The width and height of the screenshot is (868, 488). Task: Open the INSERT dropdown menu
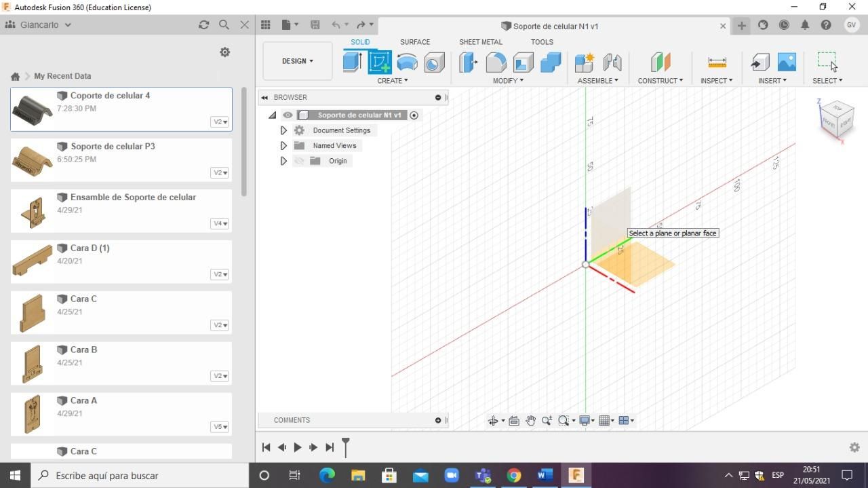(x=772, y=81)
